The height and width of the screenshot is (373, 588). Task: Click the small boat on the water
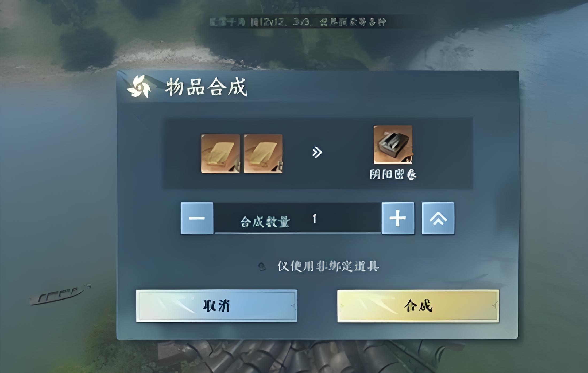click(60, 295)
